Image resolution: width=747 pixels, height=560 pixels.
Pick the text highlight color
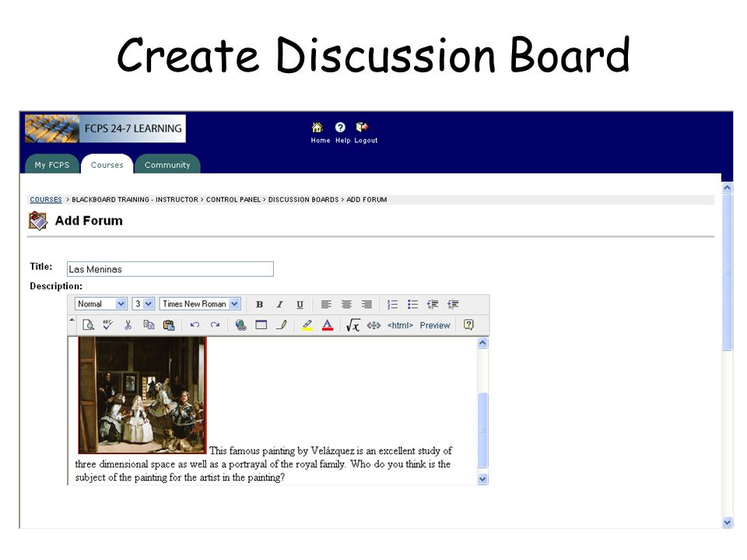(307, 325)
